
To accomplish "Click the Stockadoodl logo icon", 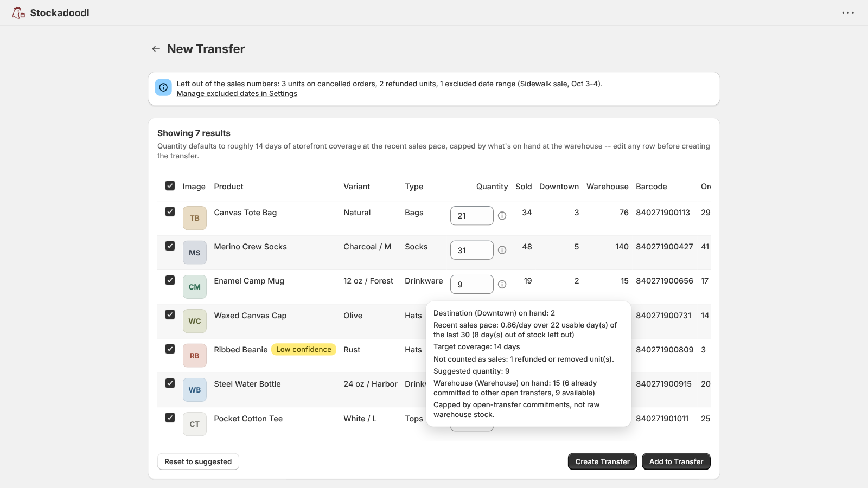I will tap(18, 12).
